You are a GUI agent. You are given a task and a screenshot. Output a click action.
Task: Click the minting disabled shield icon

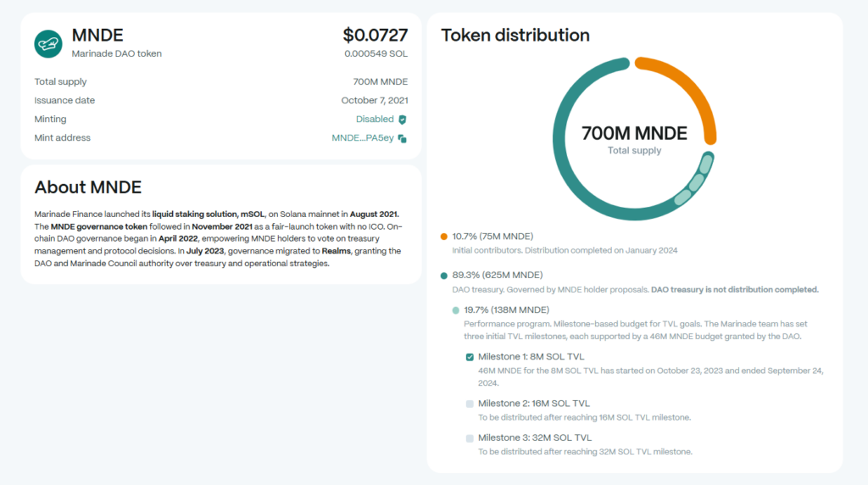click(x=403, y=120)
